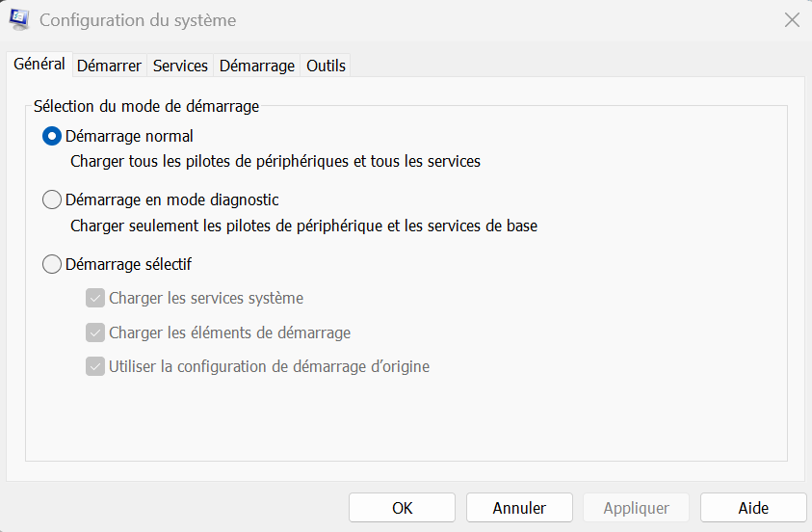Select the Démarrage normal radio button
This screenshot has height=532, width=812.
click(52, 136)
